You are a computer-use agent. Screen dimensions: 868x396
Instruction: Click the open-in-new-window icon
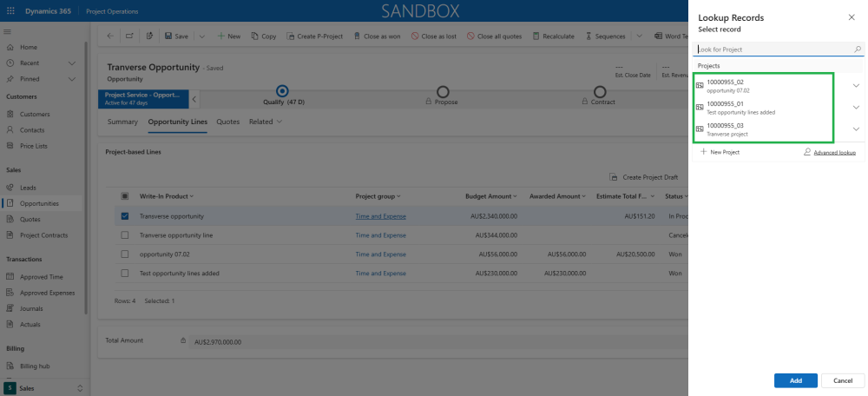[129, 36]
